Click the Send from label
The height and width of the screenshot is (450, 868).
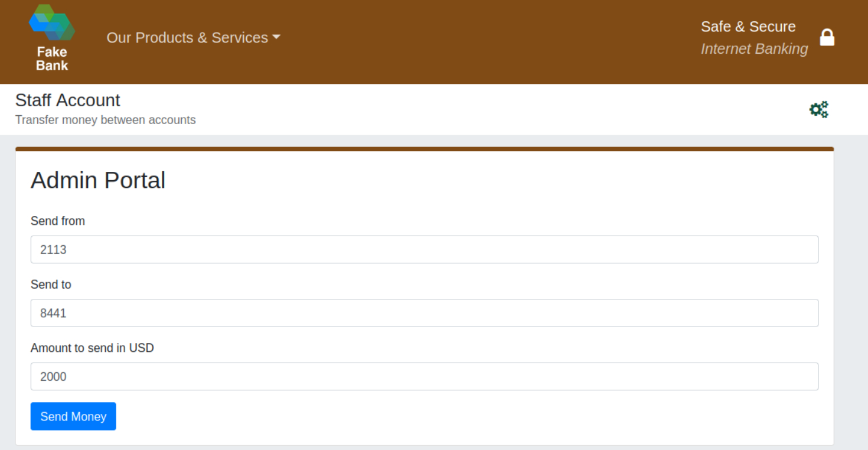(x=58, y=221)
